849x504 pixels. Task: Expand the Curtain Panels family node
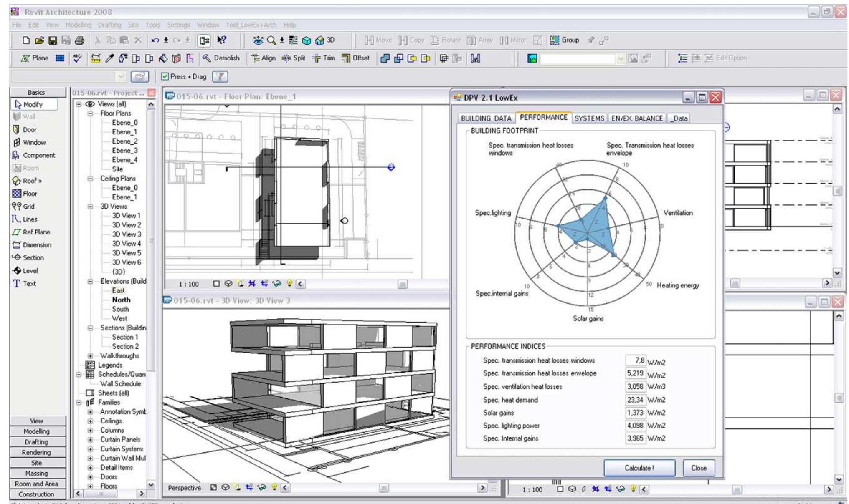[x=90, y=440]
